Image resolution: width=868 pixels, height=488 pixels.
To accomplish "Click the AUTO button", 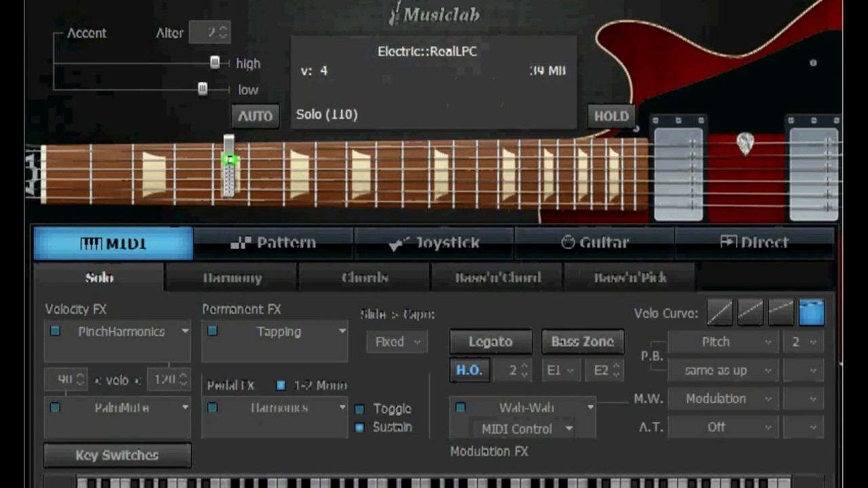I will point(255,116).
